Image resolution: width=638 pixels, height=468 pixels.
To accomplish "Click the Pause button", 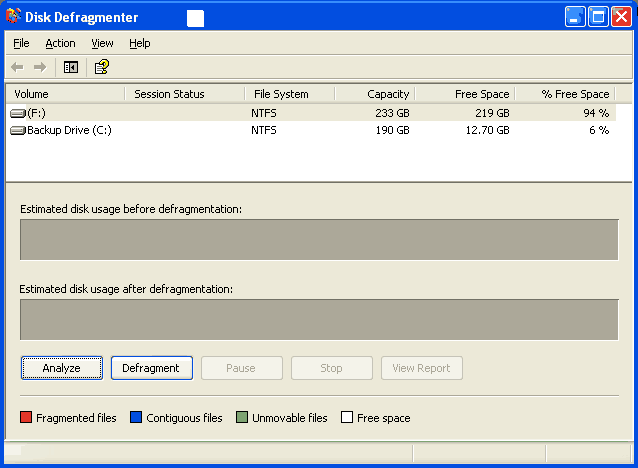I will click(x=242, y=368).
